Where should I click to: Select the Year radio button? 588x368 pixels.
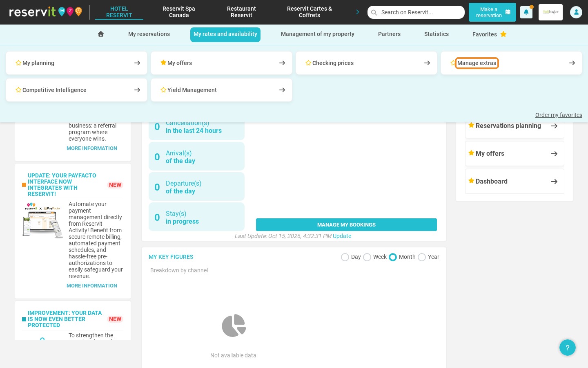coord(422,257)
